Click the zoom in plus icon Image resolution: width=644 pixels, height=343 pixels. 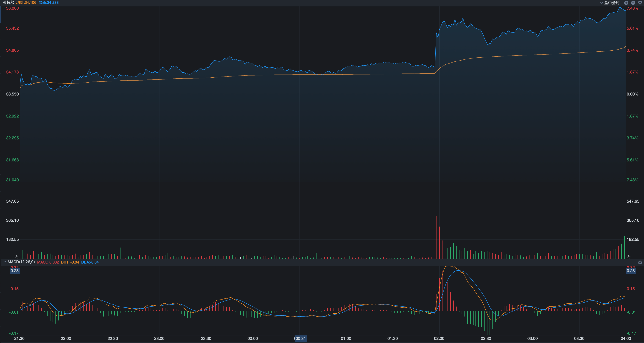(626, 3)
